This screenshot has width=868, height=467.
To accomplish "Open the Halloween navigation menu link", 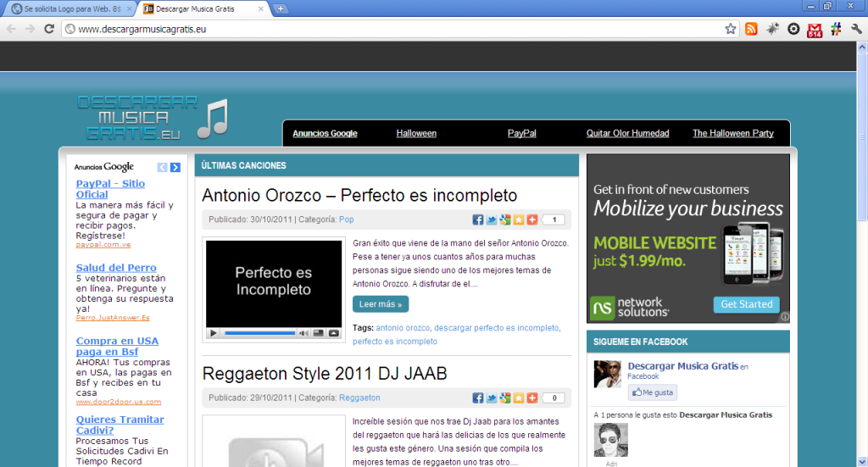I will [416, 133].
